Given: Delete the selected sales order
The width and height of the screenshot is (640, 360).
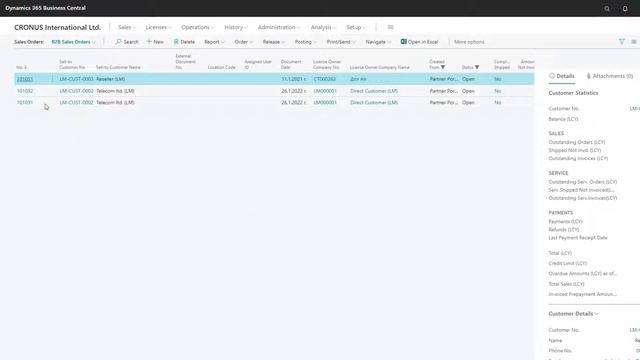Looking at the screenshot, I should click(x=184, y=42).
